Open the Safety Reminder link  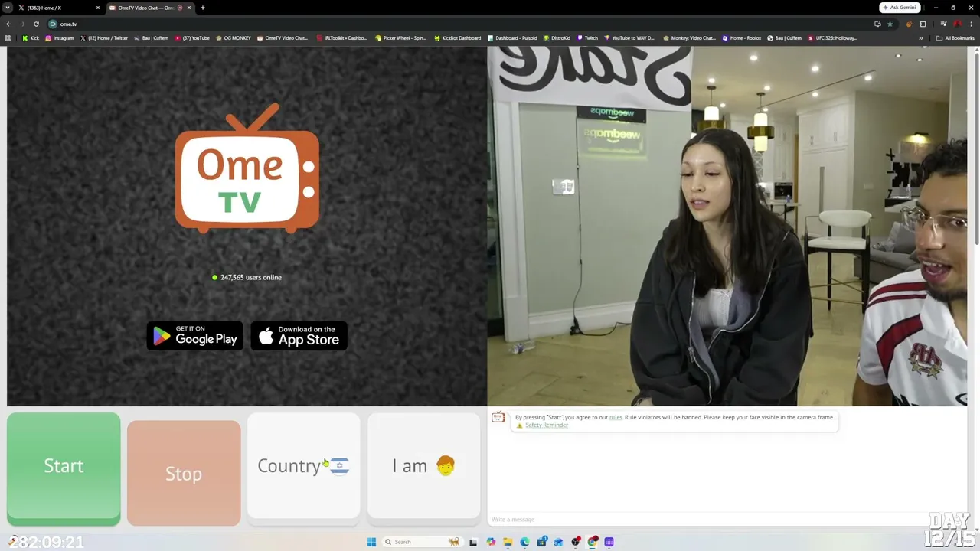point(547,425)
